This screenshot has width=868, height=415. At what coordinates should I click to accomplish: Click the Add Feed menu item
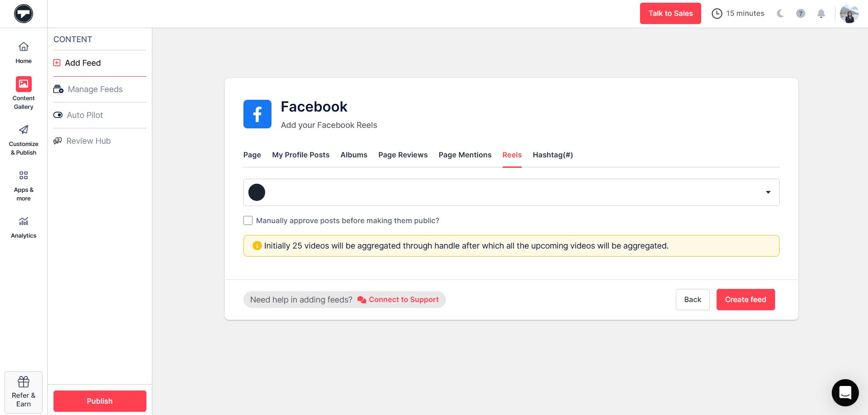(82, 63)
